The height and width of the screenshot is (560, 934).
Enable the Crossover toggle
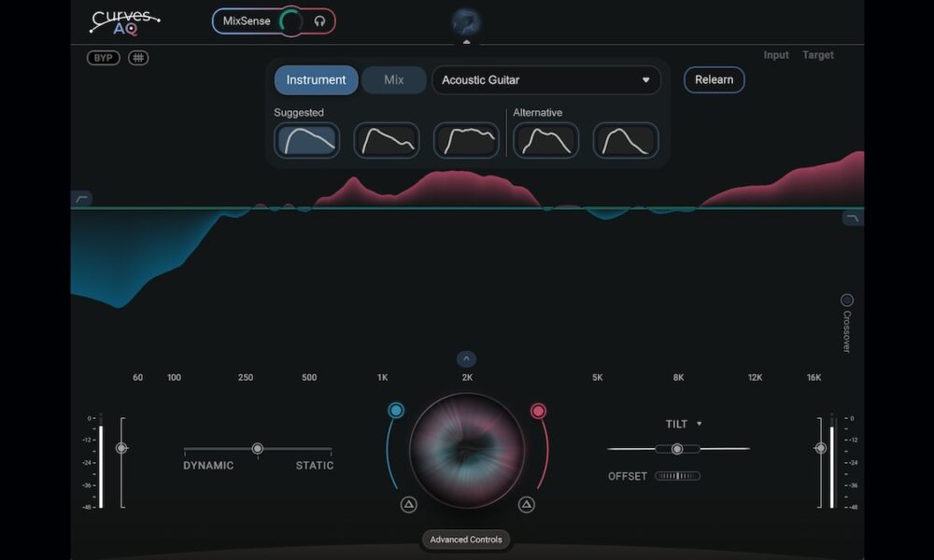point(846,300)
